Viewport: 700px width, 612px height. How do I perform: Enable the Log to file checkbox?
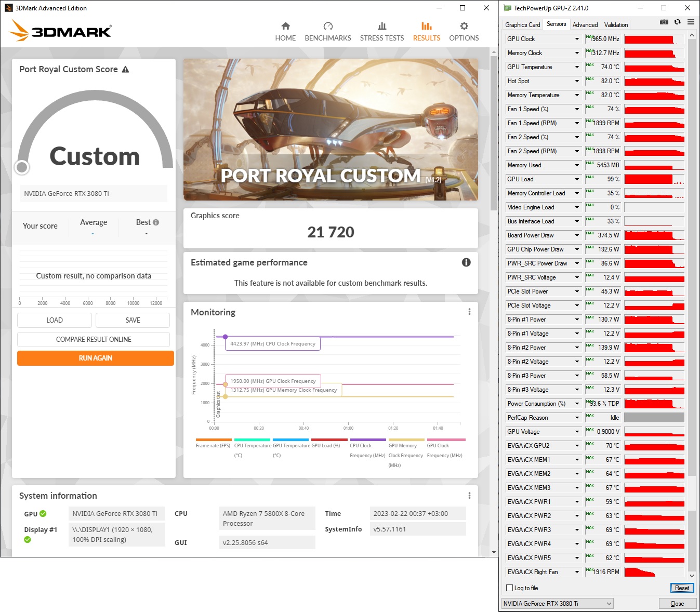tap(509, 588)
